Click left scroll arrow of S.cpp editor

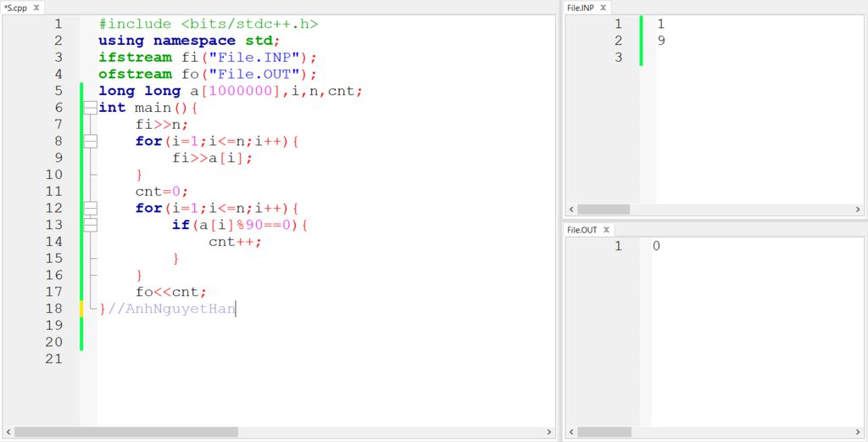coord(8,432)
